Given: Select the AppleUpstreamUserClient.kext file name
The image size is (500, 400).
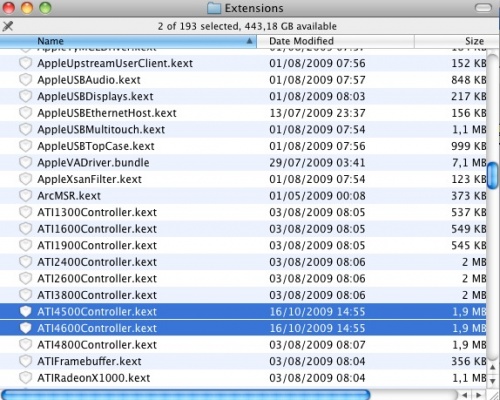Looking at the screenshot, I should (115, 63).
